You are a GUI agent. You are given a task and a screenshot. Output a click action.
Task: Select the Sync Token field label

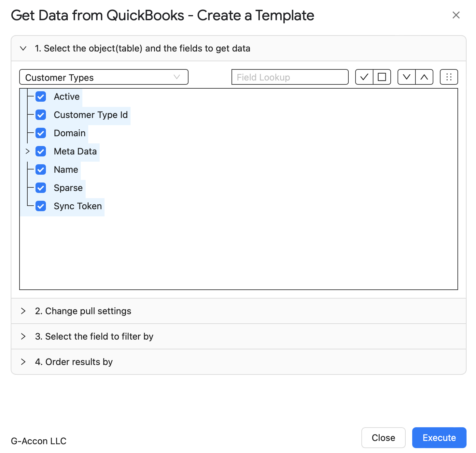[78, 206]
